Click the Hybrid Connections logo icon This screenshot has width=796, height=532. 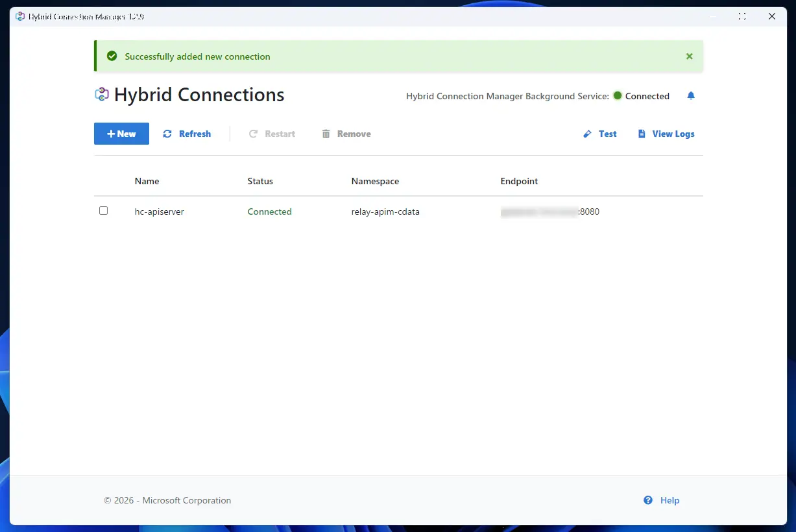(x=102, y=95)
